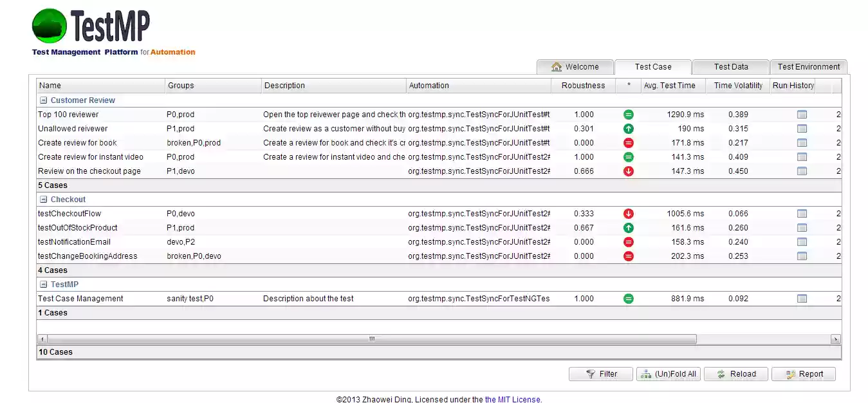Viewport: 868px width, 403px height.
Task: Open the Test Environment tab
Action: [x=808, y=66]
